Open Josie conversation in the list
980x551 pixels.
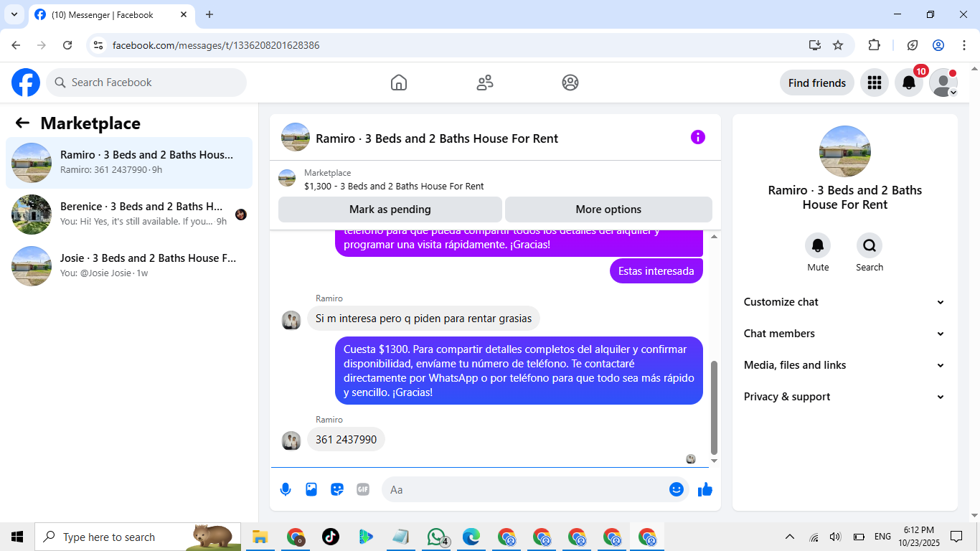click(x=129, y=266)
